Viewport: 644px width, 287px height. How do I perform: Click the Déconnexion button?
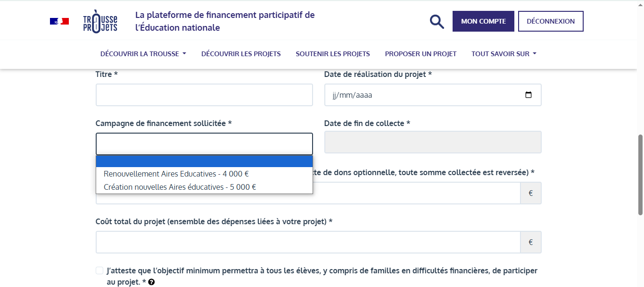tap(551, 21)
